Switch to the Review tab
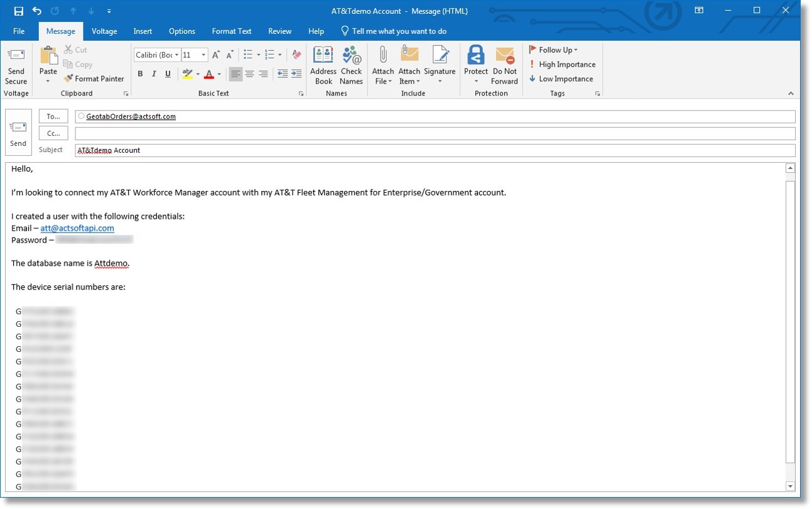This screenshot has height=509, width=812. [280, 31]
